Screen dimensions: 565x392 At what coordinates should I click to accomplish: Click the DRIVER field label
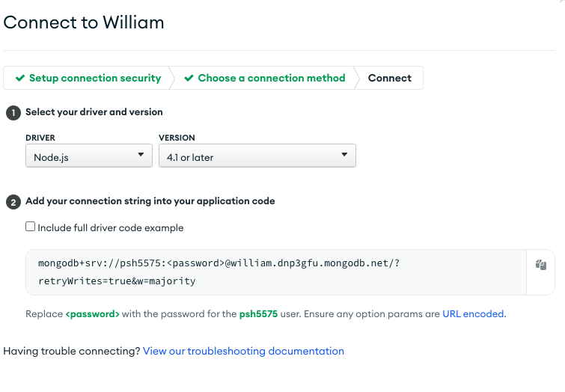tap(40, 138)
